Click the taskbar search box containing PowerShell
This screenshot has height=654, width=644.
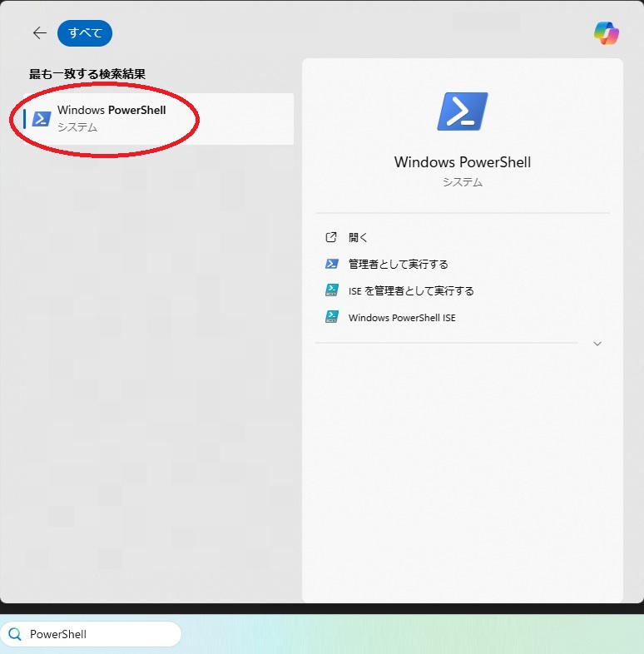coord(91,634)
